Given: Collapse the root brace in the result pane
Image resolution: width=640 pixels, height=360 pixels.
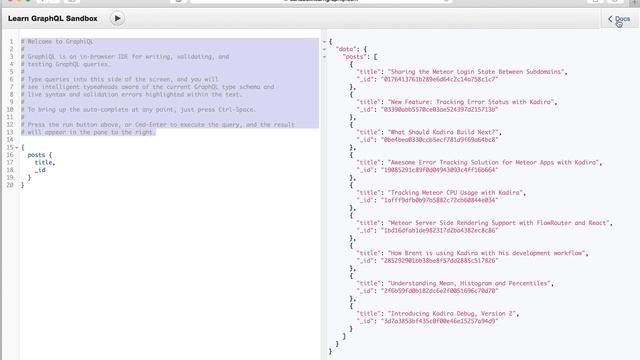Looking at the screenshot, I should click(324, 42).
